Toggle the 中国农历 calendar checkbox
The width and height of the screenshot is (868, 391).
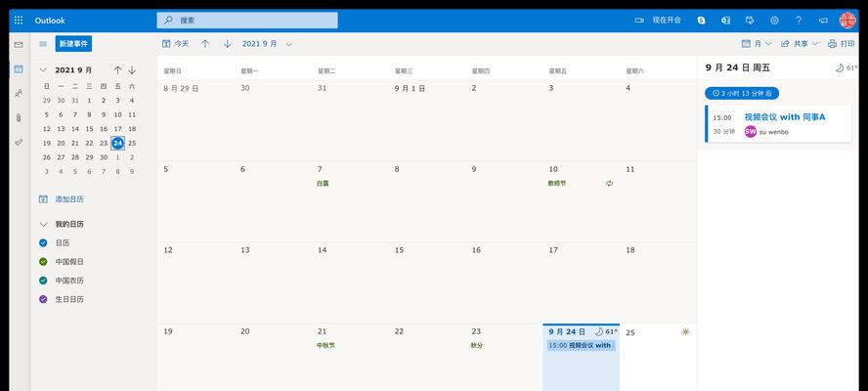point(43,281)
